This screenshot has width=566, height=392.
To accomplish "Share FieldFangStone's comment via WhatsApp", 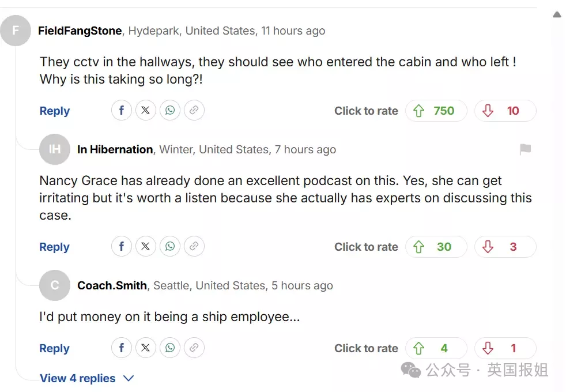I will pyautogui.click(x=170, y=111).
